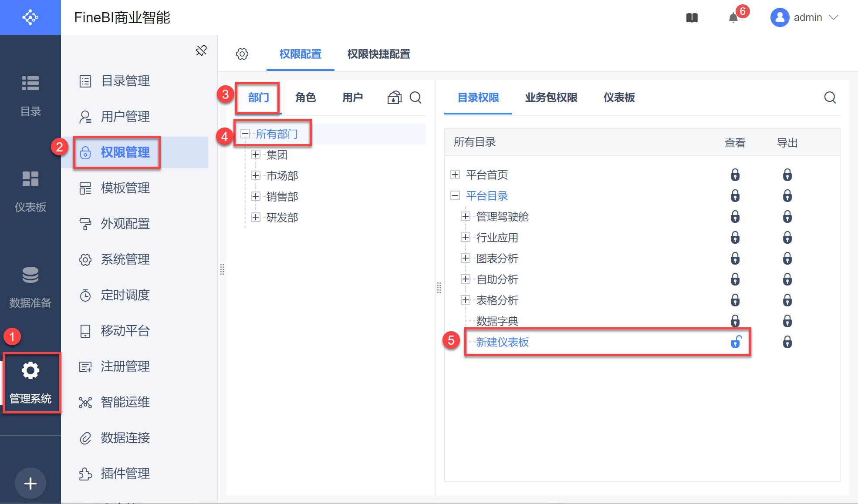Switch to the 业务包权限 tab
The height and width of the screenshot is (504, 858).
click(551, 97)
